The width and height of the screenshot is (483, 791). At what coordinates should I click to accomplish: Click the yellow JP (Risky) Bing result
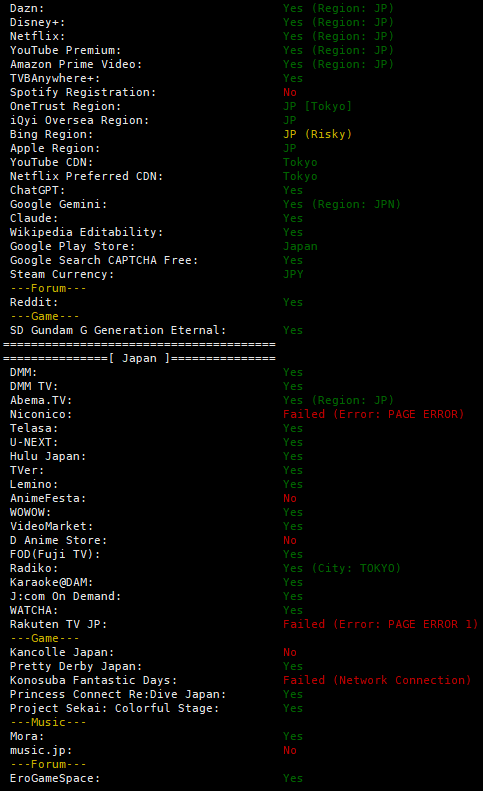(317, 135)
